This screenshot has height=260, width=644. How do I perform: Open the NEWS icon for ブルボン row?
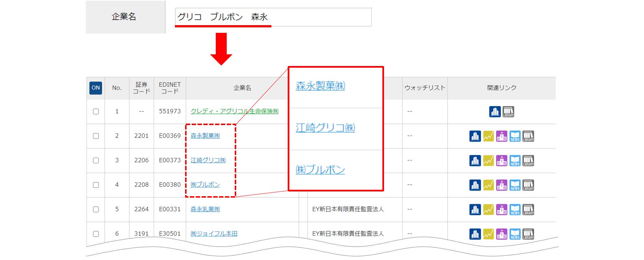tap(515, 185)
